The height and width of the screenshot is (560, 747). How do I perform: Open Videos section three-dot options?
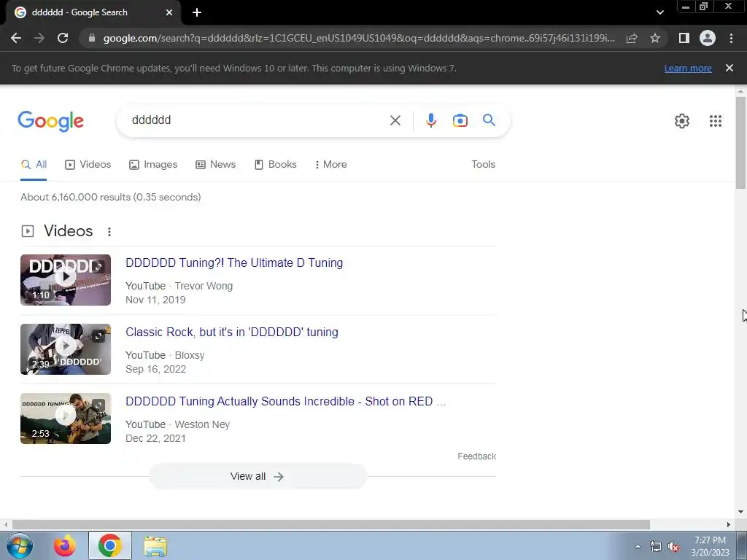[109, 231]
